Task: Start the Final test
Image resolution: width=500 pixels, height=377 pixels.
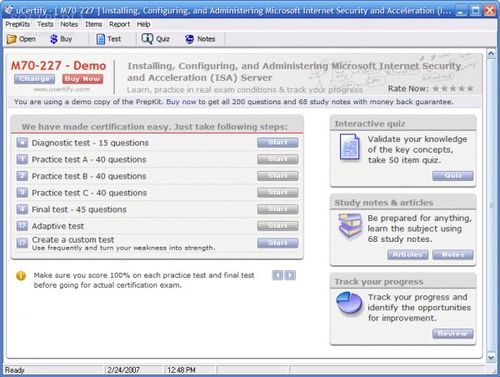Action: click(278, 209)
